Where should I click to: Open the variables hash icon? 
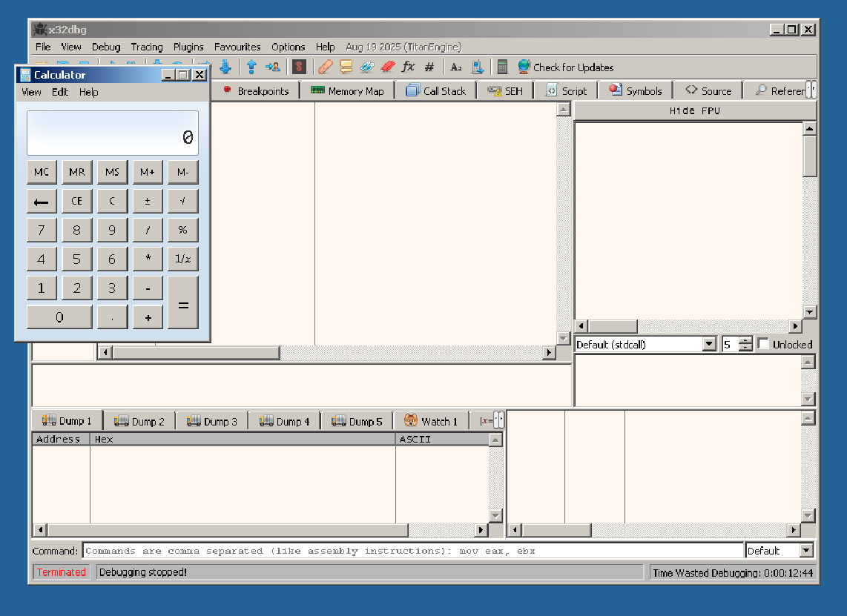tap(429, 67)
